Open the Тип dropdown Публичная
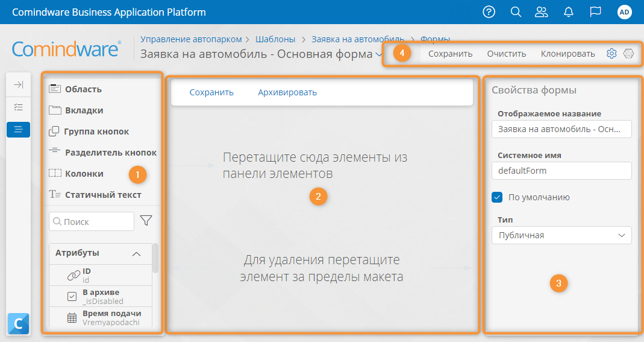Screen dimensions: 644x342 561,235
